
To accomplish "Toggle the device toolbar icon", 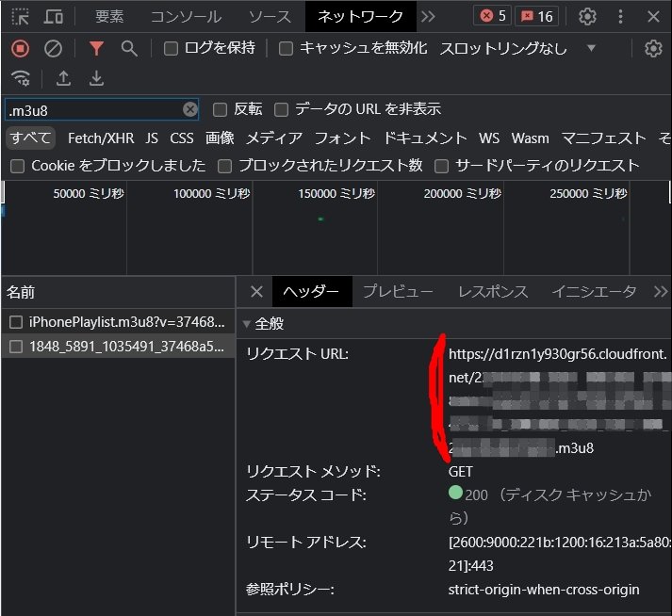I will click(x=54, y=16).
